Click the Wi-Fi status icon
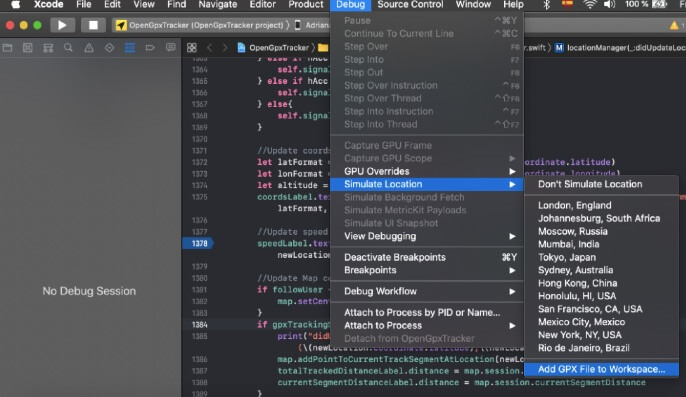686x397 pixels. (590, 5)
